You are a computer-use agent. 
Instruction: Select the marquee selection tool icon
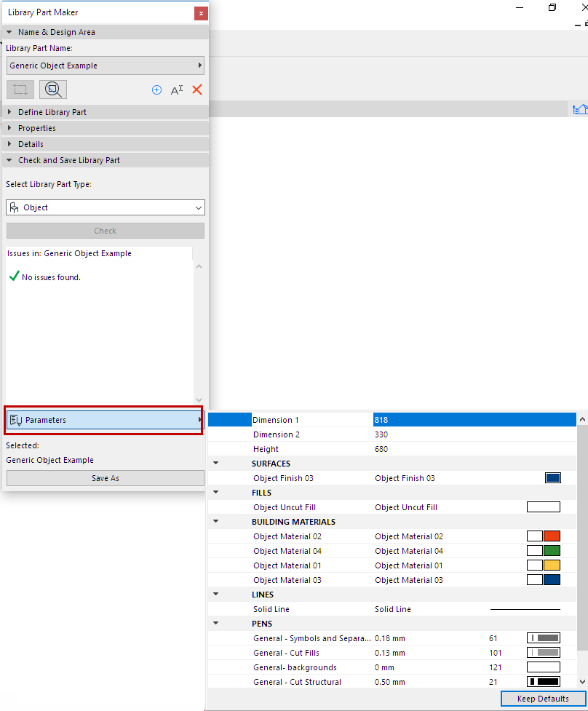pos(20,89)
